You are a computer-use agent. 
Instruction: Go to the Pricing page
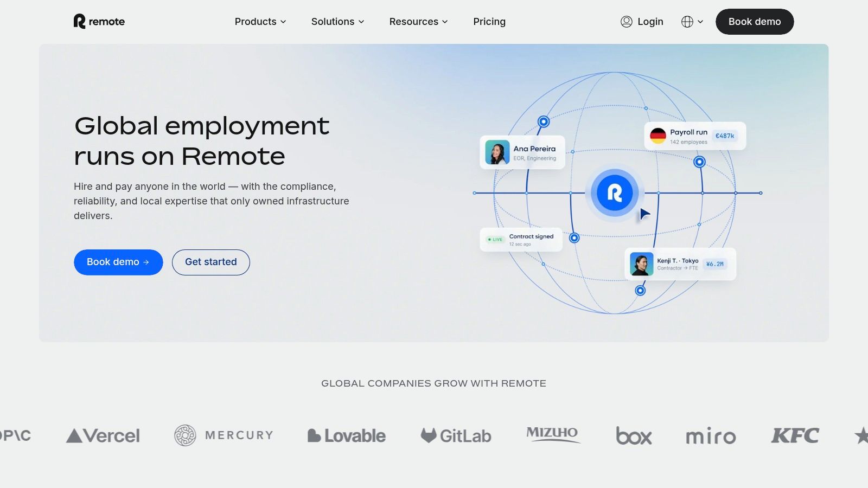(x=489, y=22)
